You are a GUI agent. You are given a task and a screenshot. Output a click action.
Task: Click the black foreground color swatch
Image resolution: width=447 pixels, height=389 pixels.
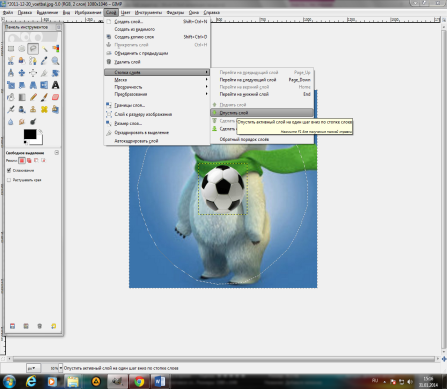[x=30, y=134]
